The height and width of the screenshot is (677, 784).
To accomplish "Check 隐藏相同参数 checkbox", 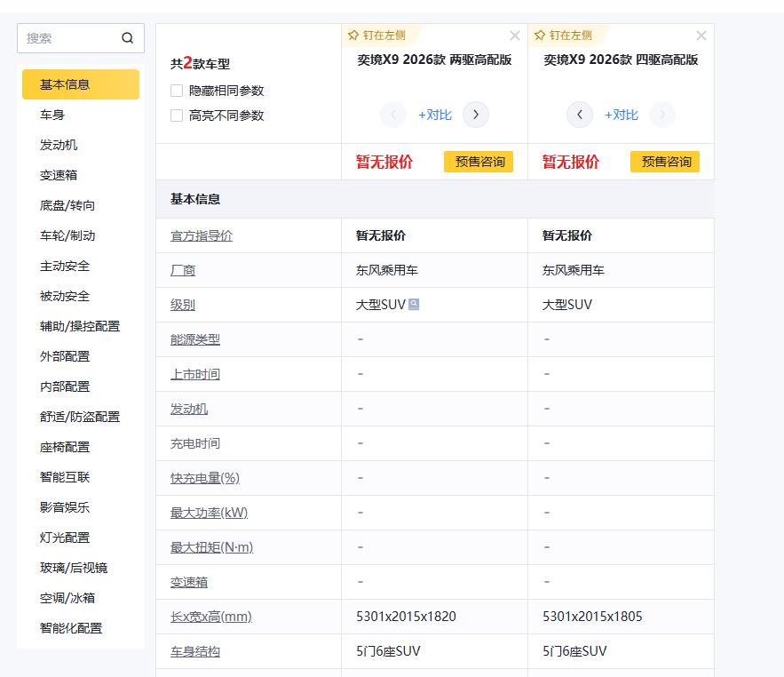I will pos(177,91).
